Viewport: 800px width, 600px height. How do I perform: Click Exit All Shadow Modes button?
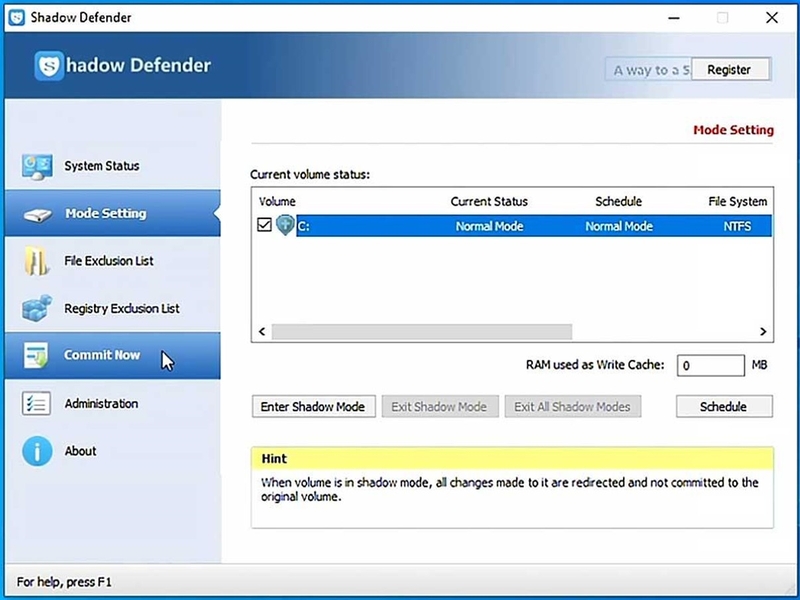572,407
